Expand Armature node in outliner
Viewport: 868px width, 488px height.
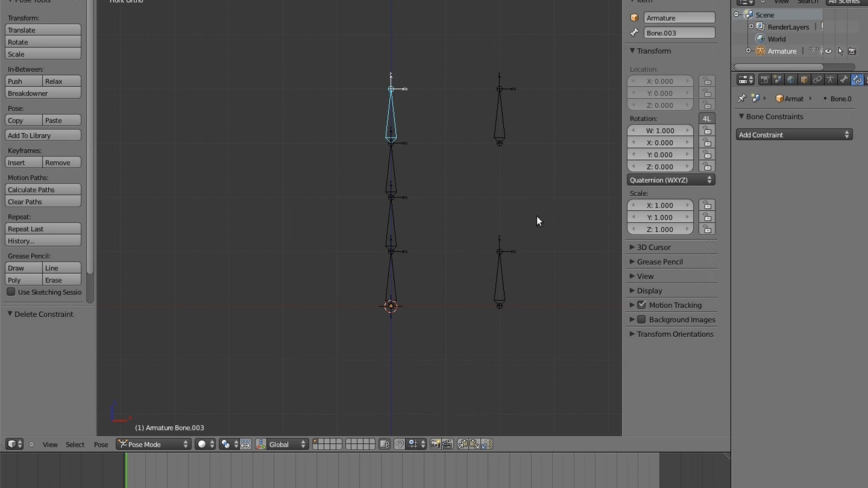point(749,51)
